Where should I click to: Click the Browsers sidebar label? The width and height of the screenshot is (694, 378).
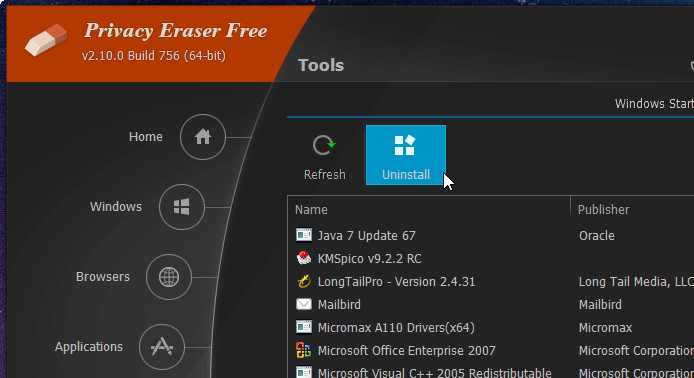pyautogui.click(x=103, y=277)
